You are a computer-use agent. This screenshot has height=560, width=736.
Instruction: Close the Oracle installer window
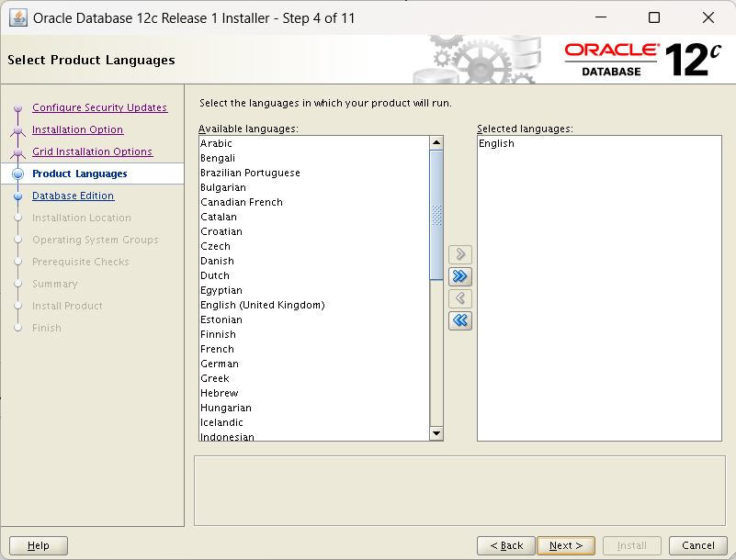[x=708, y=17]
